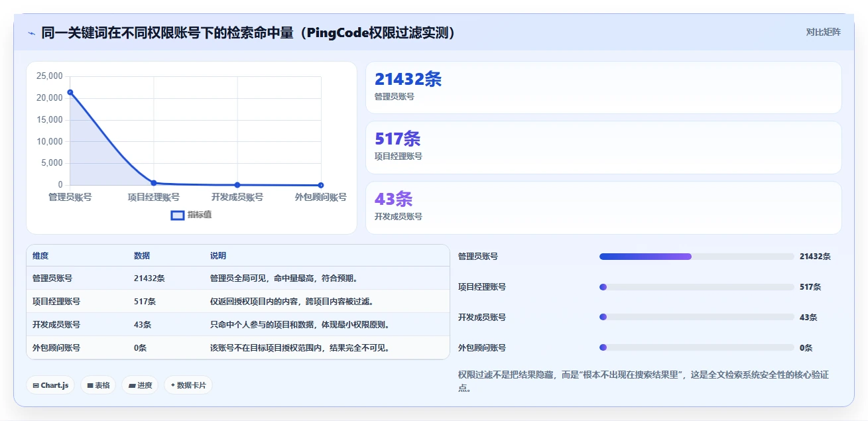Screen dimensions: 868x421
Task: Click the chart point for 开发成员账号
Action: [x=237, y=185]
